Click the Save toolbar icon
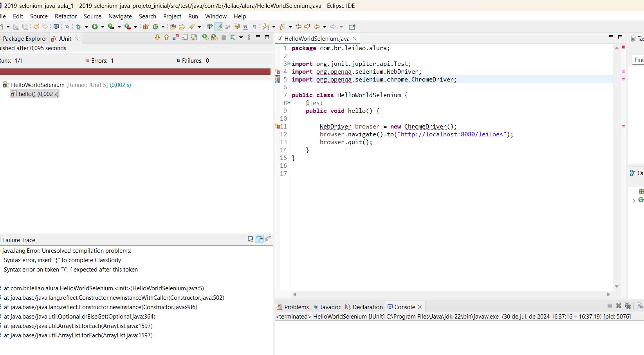 tap(16, 27)
